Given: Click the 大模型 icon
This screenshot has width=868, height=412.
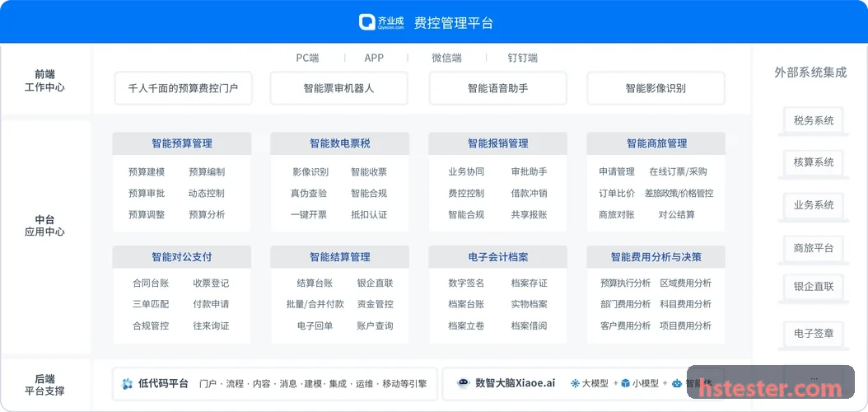Looking at the screenshot, I should (x=575, y=383).
